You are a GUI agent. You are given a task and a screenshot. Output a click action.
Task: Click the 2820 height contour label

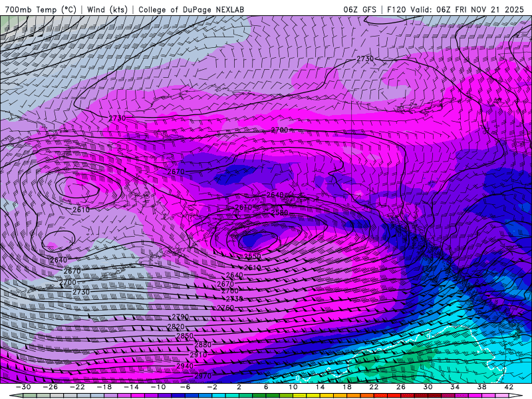[176, 327]
